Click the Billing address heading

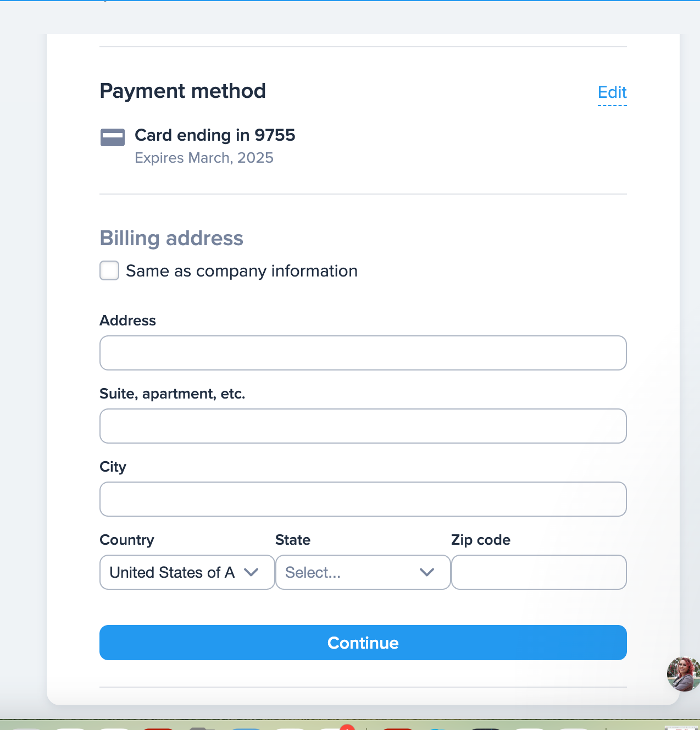171,239
